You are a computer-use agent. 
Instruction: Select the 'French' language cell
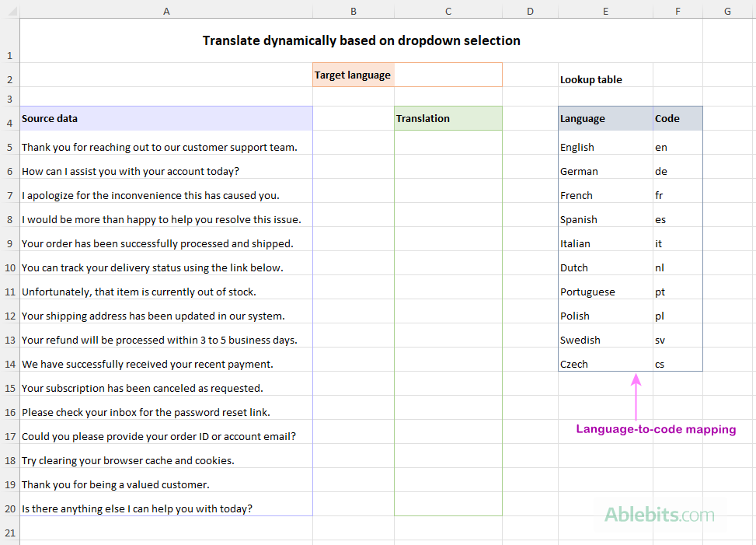[x=605, y=191]
